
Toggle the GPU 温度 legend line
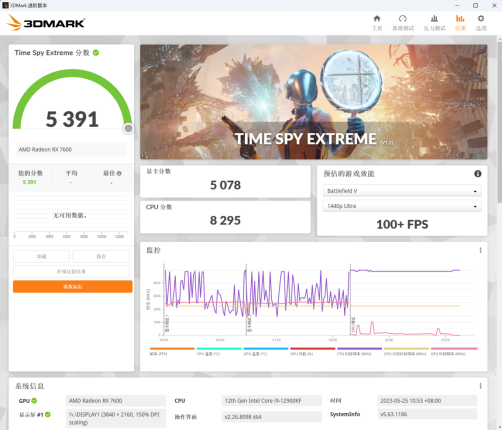click(266, 351)
